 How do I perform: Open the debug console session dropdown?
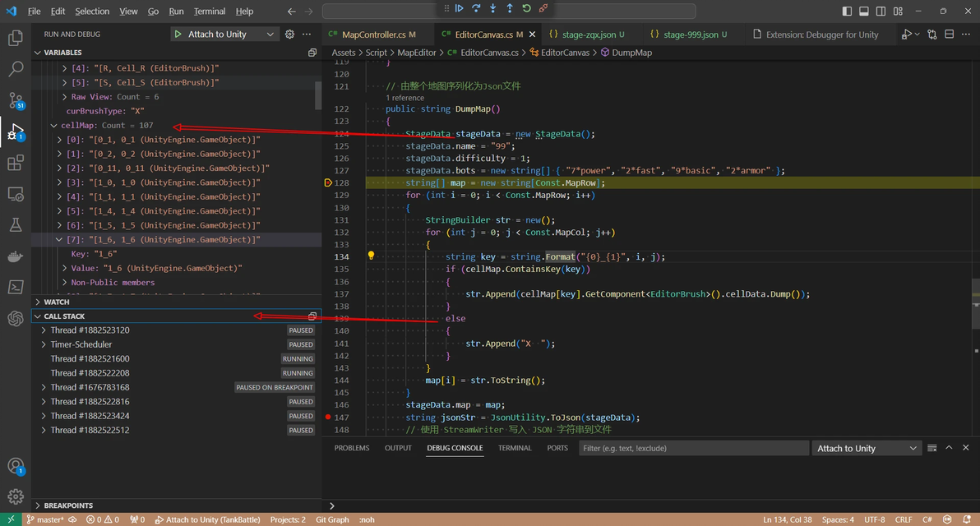(x=867, y=449)
